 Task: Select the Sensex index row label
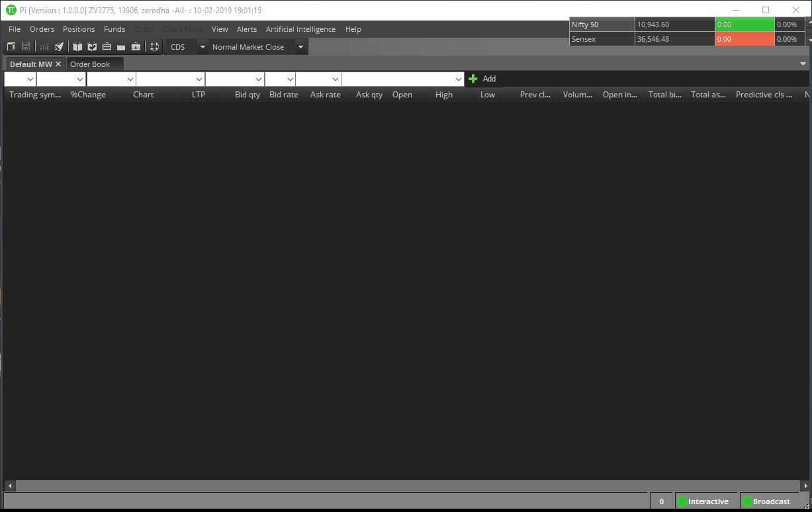584,39
